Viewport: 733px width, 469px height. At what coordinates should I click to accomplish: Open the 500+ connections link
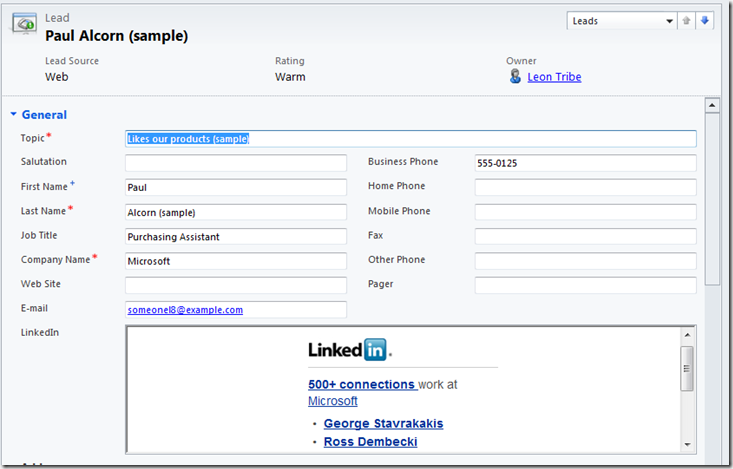click(x=361, y=384)
